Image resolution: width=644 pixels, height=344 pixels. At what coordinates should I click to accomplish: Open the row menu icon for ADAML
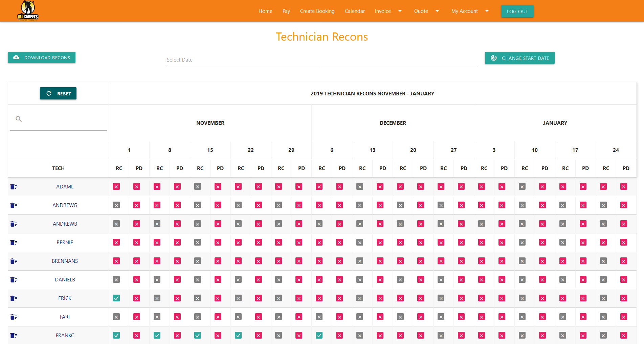[x=14, y=187]
